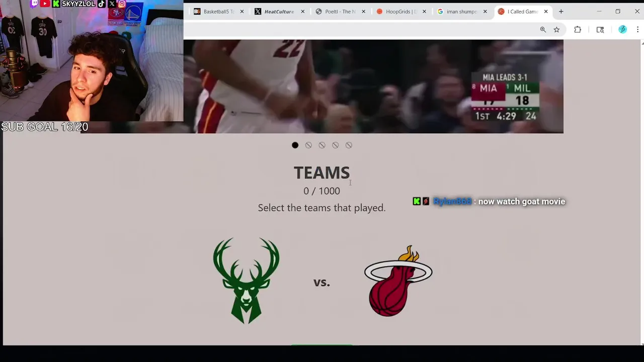The image size is (644, 362).
Task: Switch to the HoopGrids browser tab
Action: 401,12
